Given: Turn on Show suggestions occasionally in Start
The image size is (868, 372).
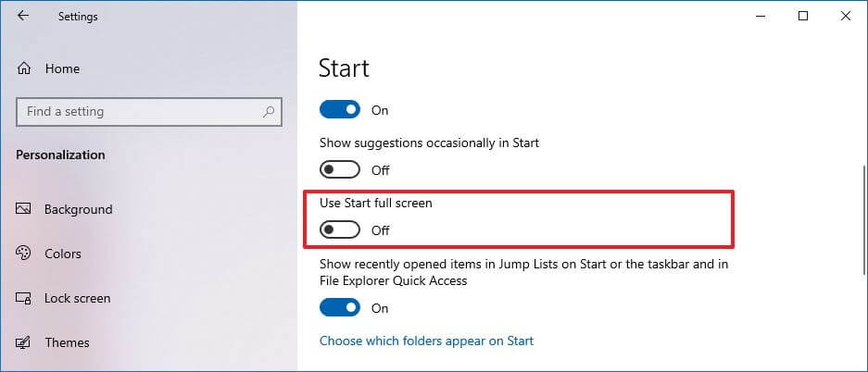Looking at the screenshot, I should (339, 170).
